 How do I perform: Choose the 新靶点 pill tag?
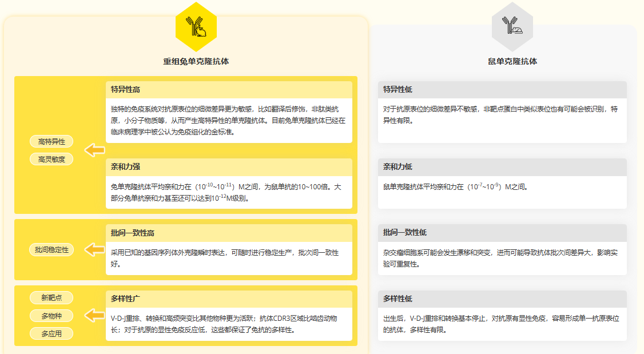tap(51, 297)
